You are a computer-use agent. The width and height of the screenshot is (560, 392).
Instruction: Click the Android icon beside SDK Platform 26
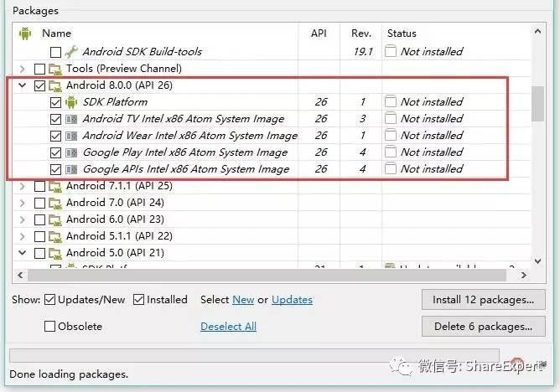71,102
